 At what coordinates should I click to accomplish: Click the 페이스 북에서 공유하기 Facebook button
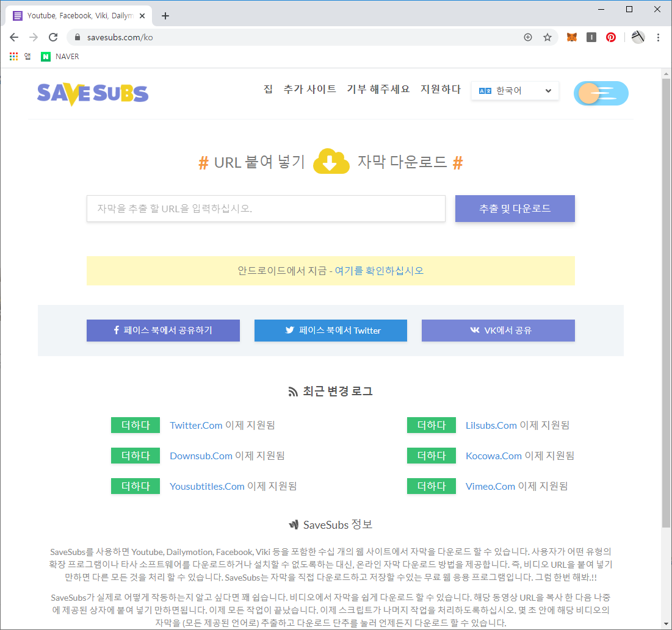coord(163,330)
